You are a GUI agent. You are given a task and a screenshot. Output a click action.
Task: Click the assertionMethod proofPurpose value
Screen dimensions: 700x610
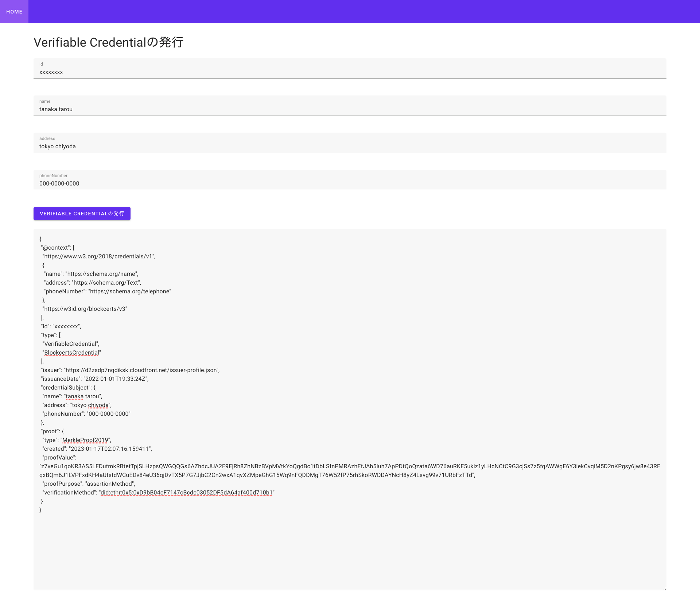[x=110, y=484]
